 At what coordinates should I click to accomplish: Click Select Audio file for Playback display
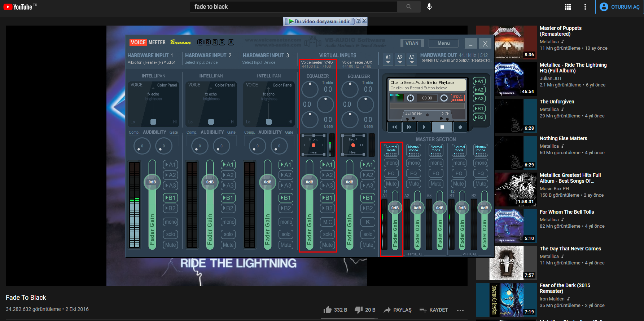pyautogui.click(x=428, y=85)
